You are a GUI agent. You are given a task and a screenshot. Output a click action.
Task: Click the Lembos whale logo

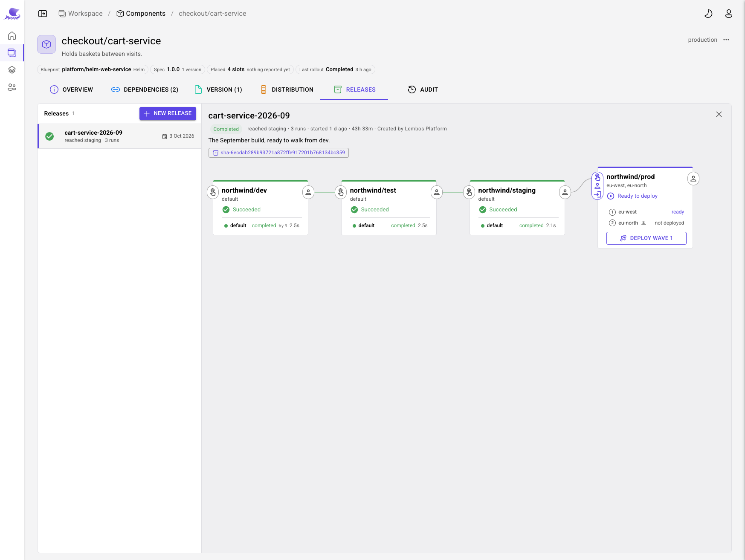point(12,14)
